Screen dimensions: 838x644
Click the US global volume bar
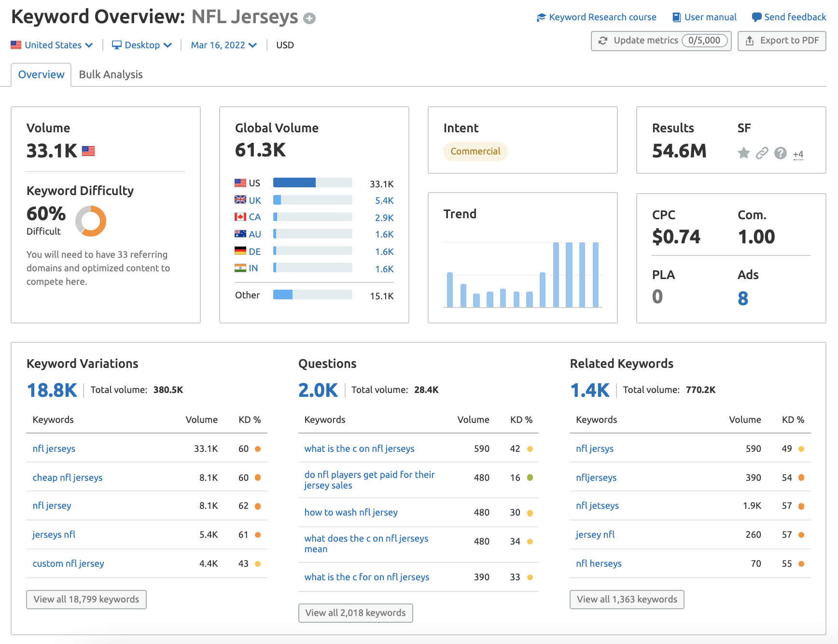pos(312,182)
